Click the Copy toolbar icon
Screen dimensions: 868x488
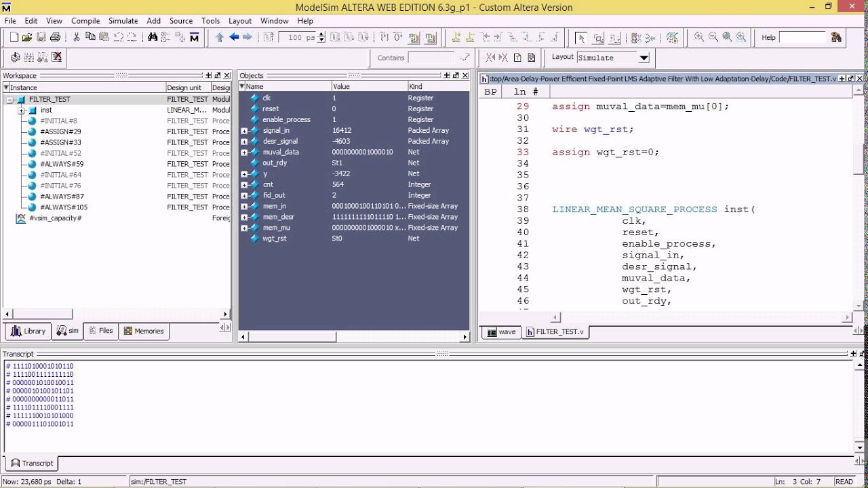coord(90,37)
